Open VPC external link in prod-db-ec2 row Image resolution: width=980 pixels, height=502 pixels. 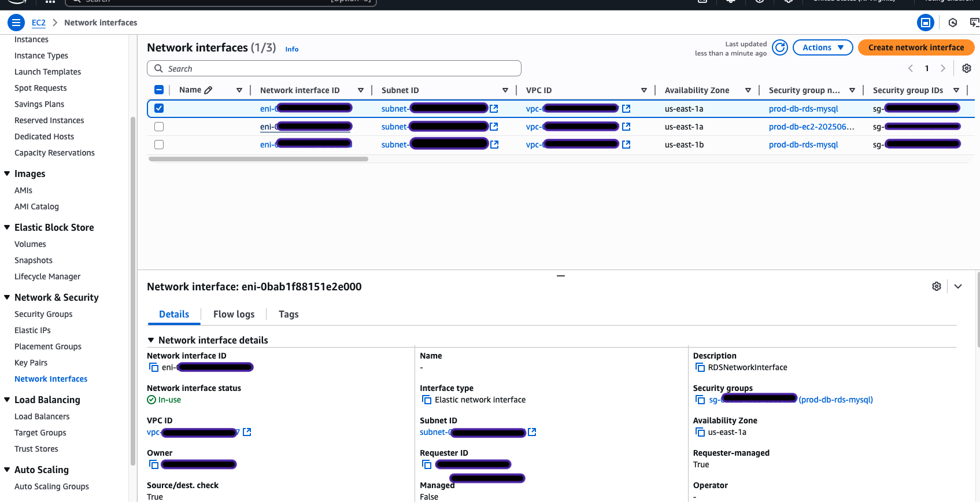(626, 127)
